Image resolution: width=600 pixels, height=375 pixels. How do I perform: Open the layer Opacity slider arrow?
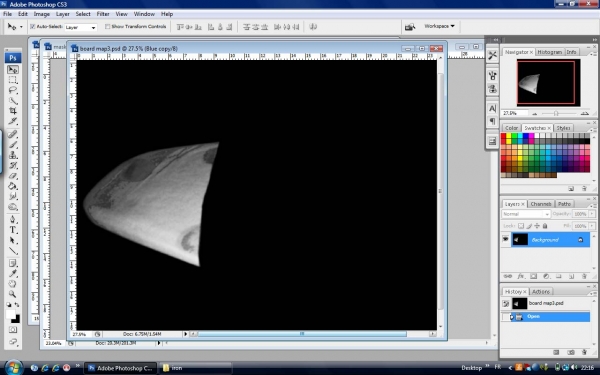(592, 214)
